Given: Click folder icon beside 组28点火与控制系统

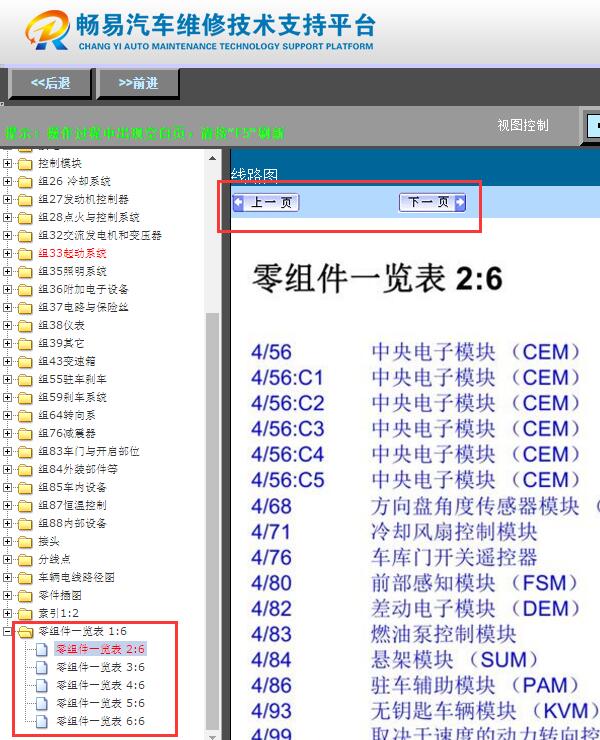Looking at the screenshot, I should (x=25, y=218).
